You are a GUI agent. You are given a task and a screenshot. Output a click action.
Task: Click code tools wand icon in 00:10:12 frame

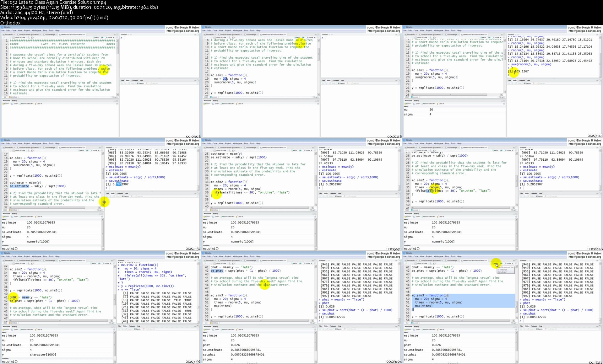434,263
